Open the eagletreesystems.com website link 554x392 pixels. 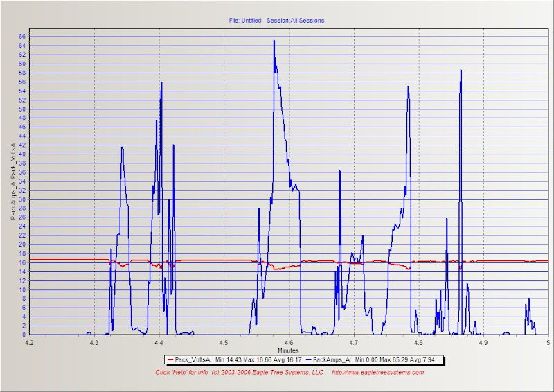[x=378, y=372]
